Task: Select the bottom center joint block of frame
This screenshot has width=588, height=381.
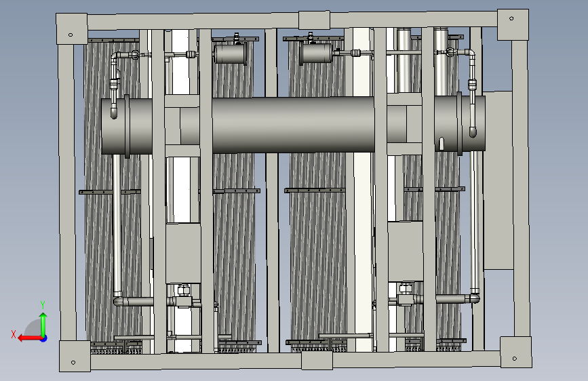Action: click(x=317, y=360)
